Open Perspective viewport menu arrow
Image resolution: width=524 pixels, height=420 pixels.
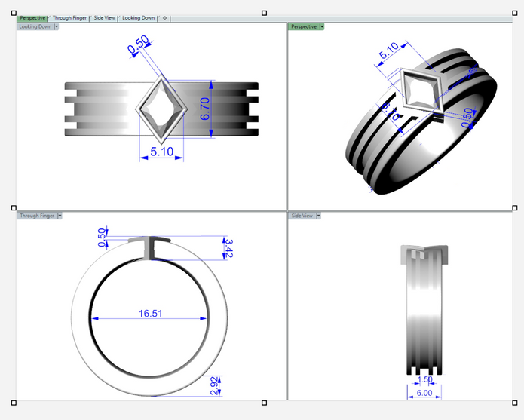point(322,26)
